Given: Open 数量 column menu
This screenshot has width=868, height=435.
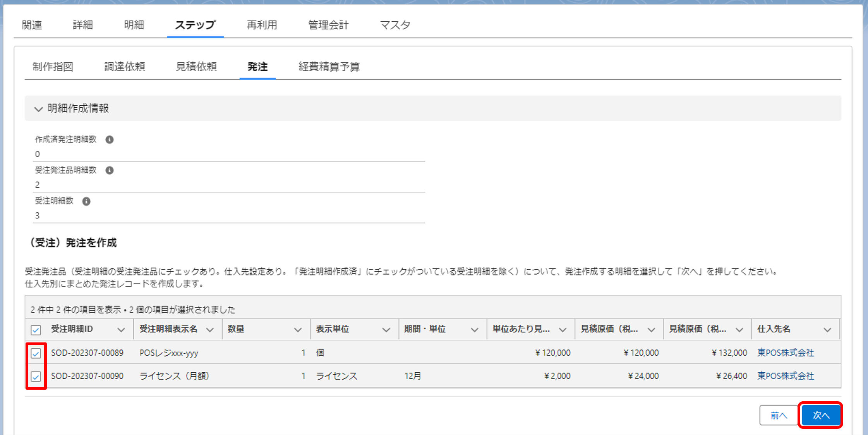Looking at the screenshot, I should coord(298,330).
